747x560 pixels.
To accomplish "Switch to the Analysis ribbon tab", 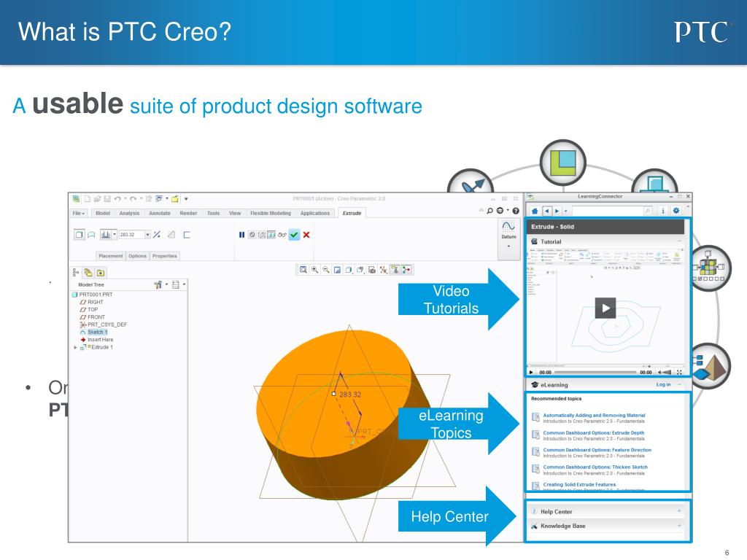I will (129, 214).
